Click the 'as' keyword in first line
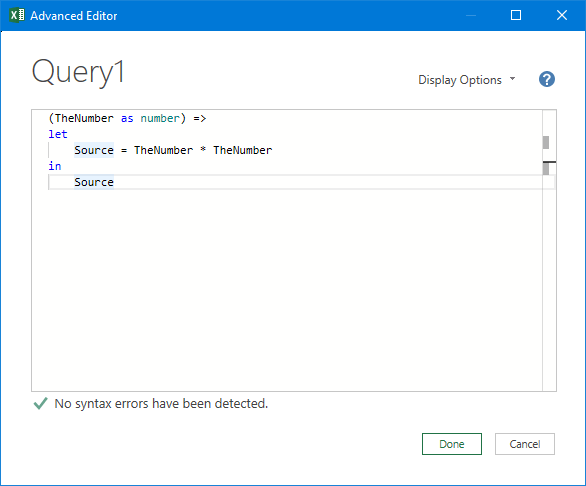 point(127,119)
